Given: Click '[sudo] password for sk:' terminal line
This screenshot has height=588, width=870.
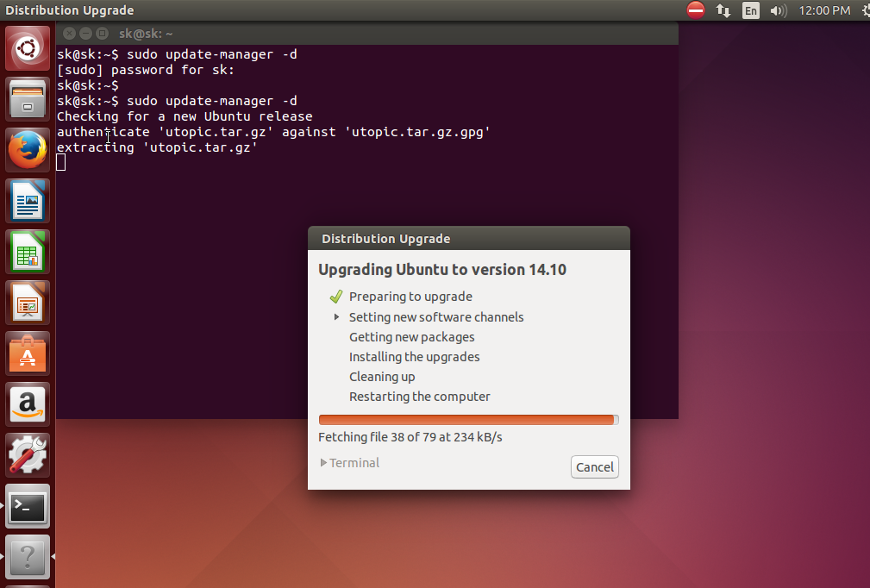Looking at the screenshot, I should [x=146, y=70].
